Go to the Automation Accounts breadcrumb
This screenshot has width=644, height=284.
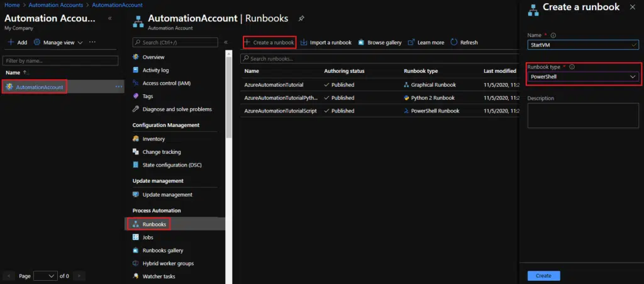56,5
